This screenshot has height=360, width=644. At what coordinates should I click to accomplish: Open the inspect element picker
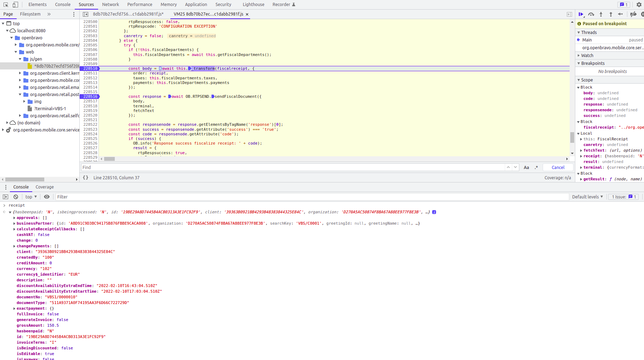tap(6, 5)
